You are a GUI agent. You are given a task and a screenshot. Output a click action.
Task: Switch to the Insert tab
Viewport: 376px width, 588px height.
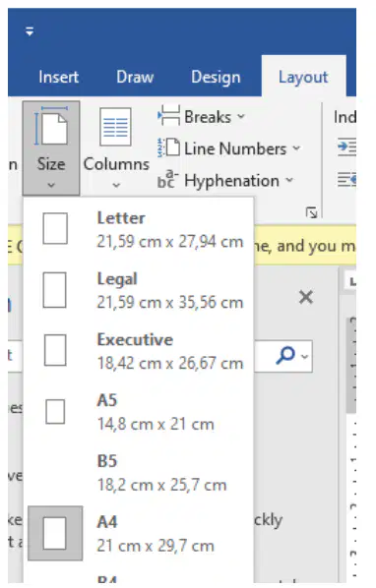(x=58, y=78)
